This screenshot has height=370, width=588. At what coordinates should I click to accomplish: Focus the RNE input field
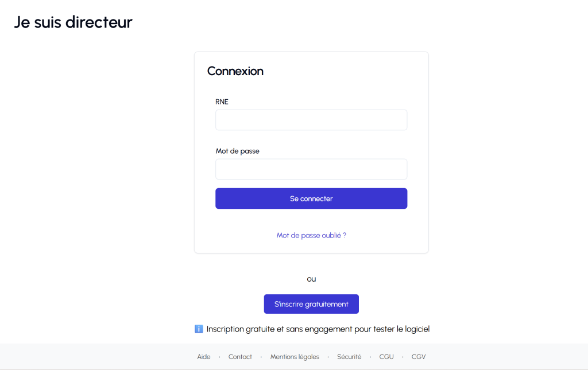[x=311, y=120]
